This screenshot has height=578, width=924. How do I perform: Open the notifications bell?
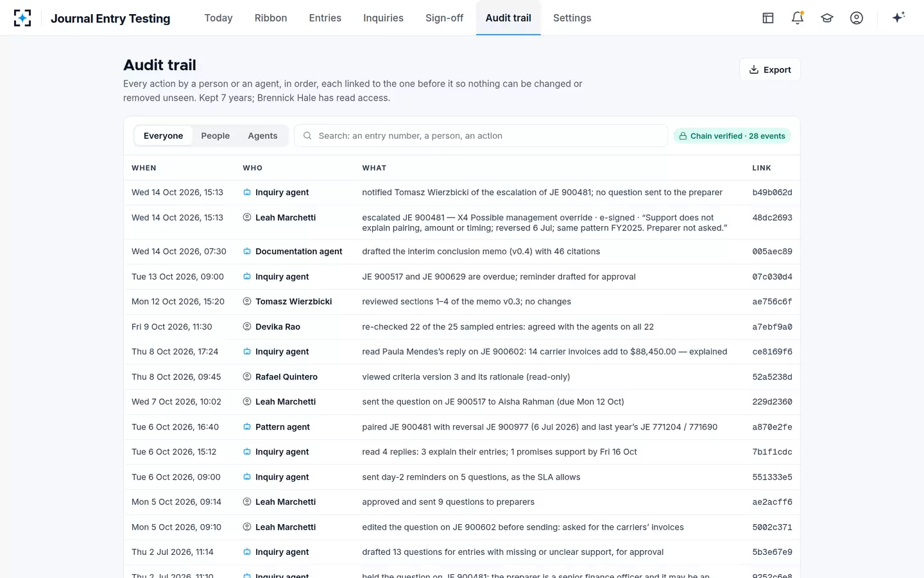[x=798, y=18]
